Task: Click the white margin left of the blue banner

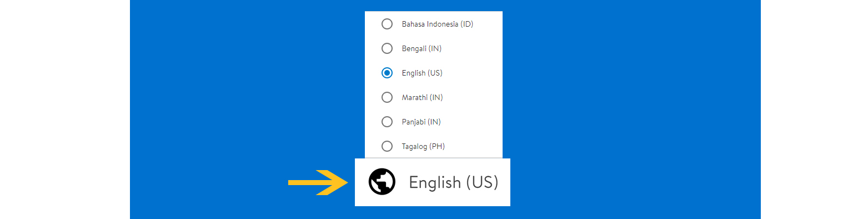Action: pyautogui.click(x=65, y=109)
